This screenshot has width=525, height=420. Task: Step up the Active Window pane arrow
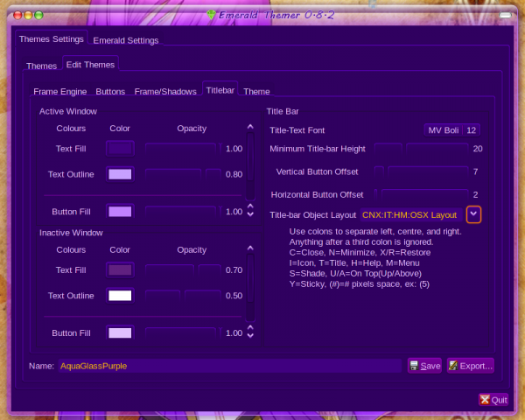point(250,206)
